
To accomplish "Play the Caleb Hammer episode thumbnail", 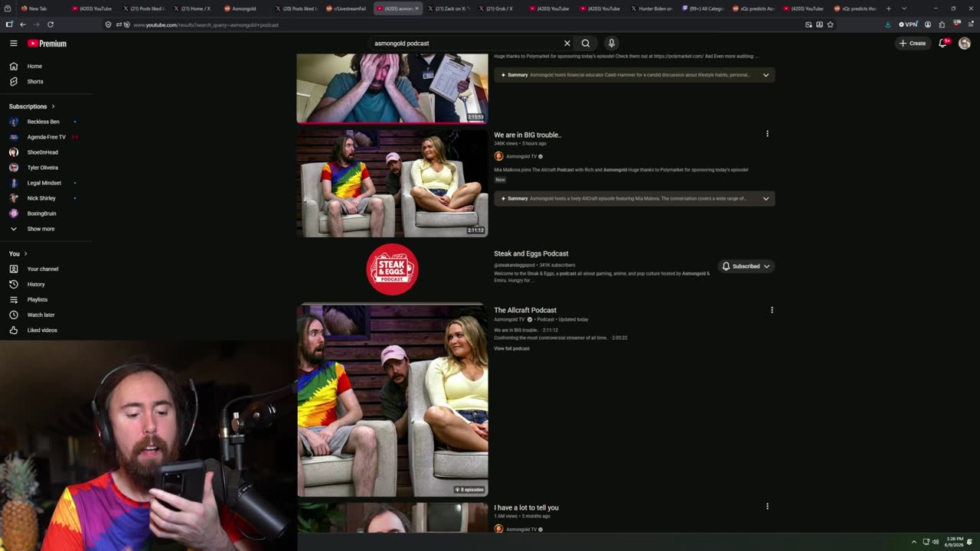I will coord(392,88).
